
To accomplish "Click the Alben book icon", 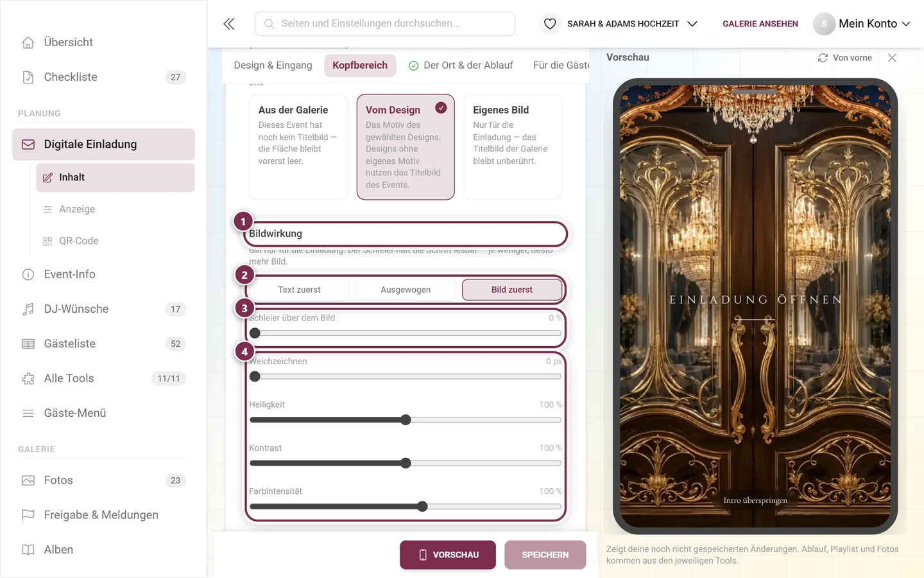I will point(28,550).
